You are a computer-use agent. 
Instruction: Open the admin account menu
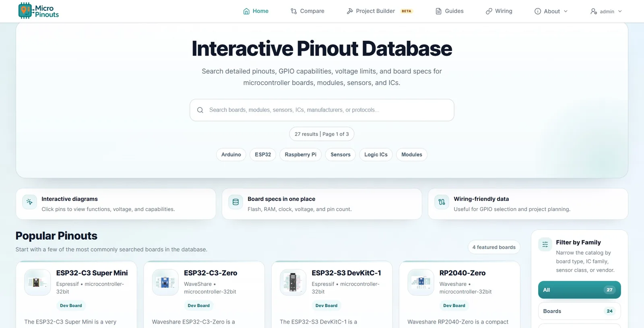[x=606, y=11]
